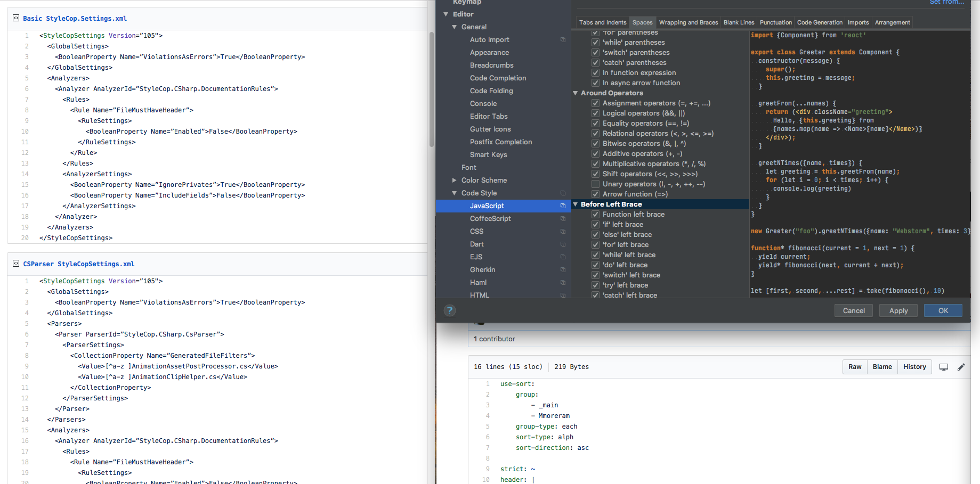The image size is (980, 484).
Task: Click the copy-settings icon on JavaScript row
Action: click(563, 206)
